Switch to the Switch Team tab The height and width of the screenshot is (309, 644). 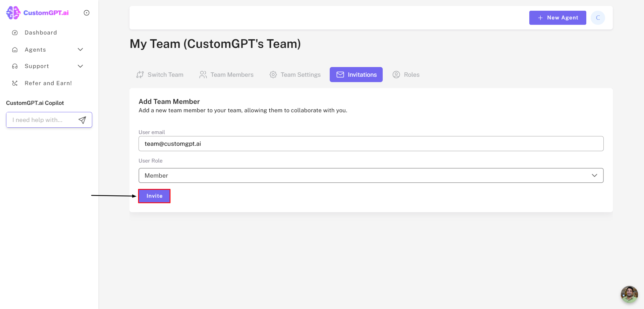coord(160,75)
